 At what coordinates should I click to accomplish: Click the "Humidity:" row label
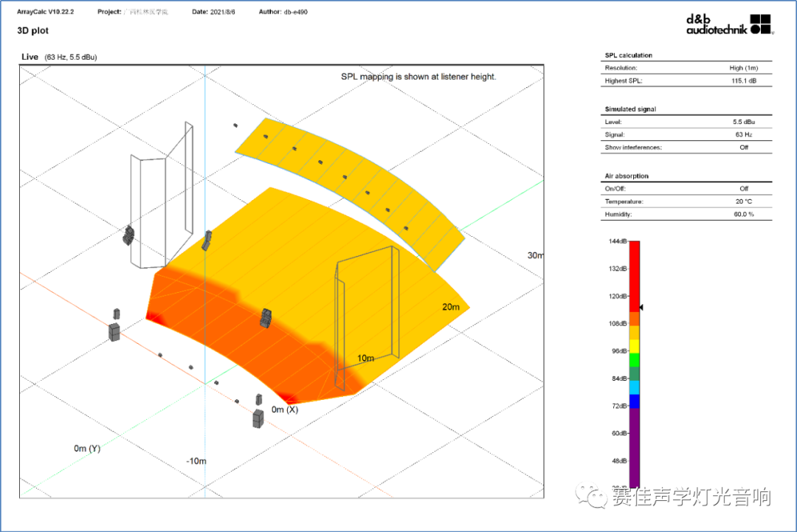[x=618, y=215]
